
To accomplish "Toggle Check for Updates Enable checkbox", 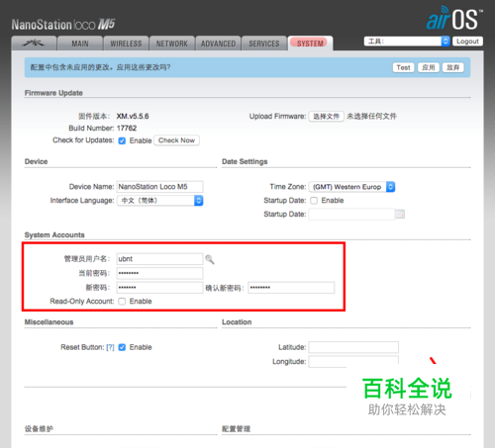I will point(122,140).
